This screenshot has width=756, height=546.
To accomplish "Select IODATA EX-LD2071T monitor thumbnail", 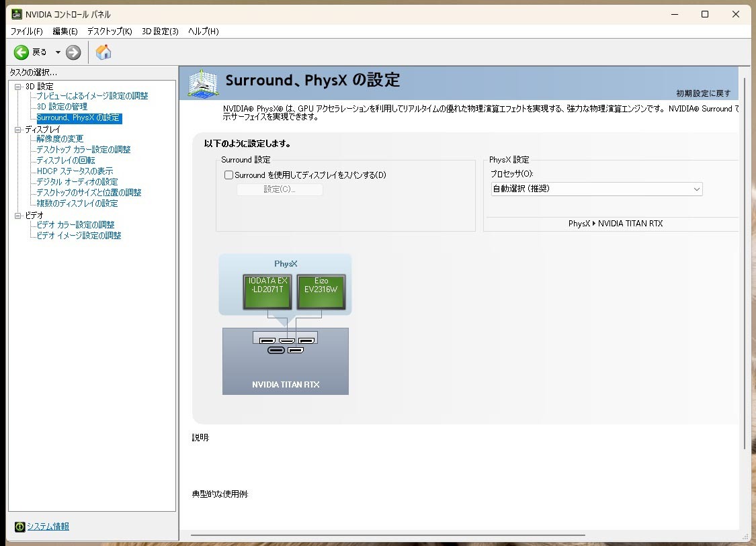I will click(267, 291).
